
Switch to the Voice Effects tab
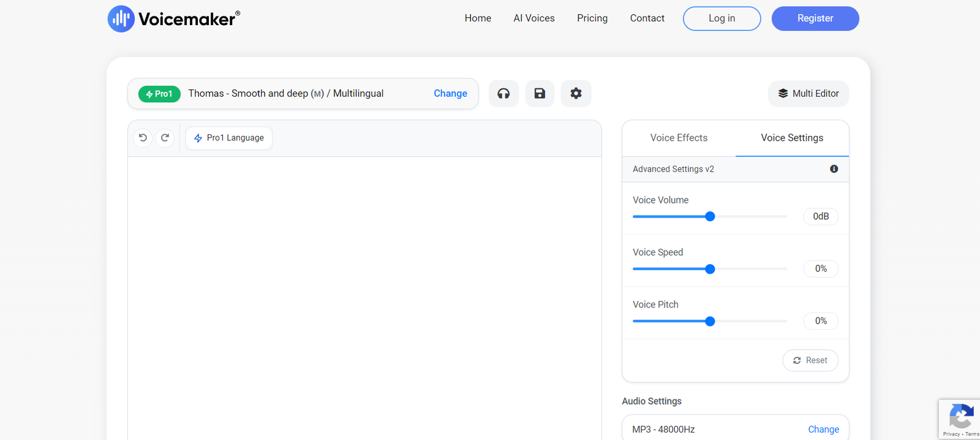679,138
